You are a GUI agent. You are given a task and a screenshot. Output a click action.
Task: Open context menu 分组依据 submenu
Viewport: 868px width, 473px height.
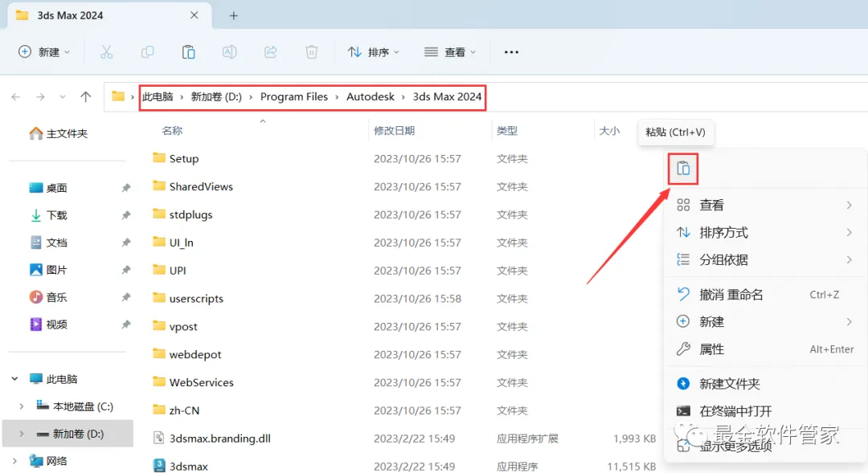[x=764, y=259]
